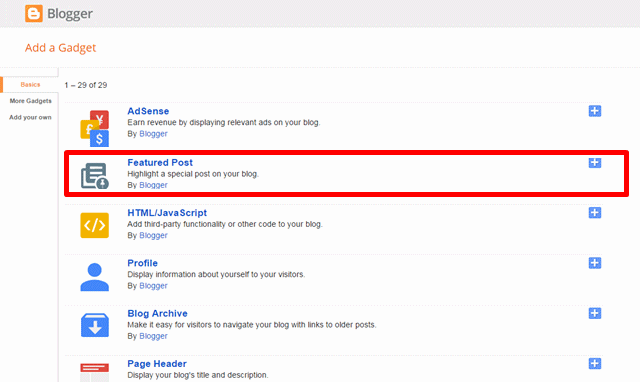
Task: Click 'Display information about yourself' description
Action: (x=216, y=274)
